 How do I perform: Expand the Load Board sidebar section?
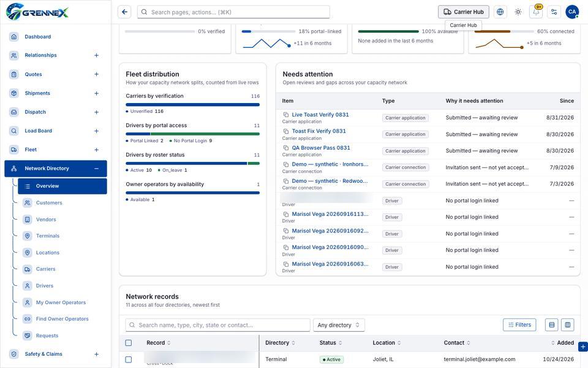[x=96, y=131]
